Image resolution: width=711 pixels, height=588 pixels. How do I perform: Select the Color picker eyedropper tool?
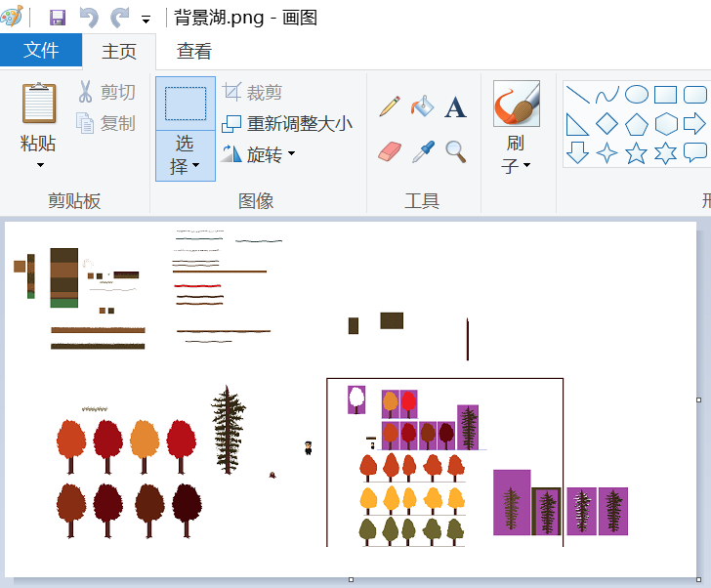423,151
